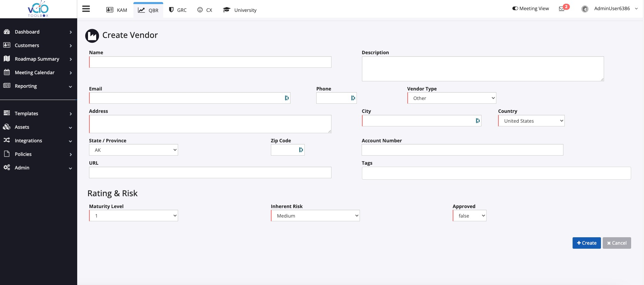Open the QBR tab
The height and width of the screenshot is (285, 644).
[x=148, y=10]
